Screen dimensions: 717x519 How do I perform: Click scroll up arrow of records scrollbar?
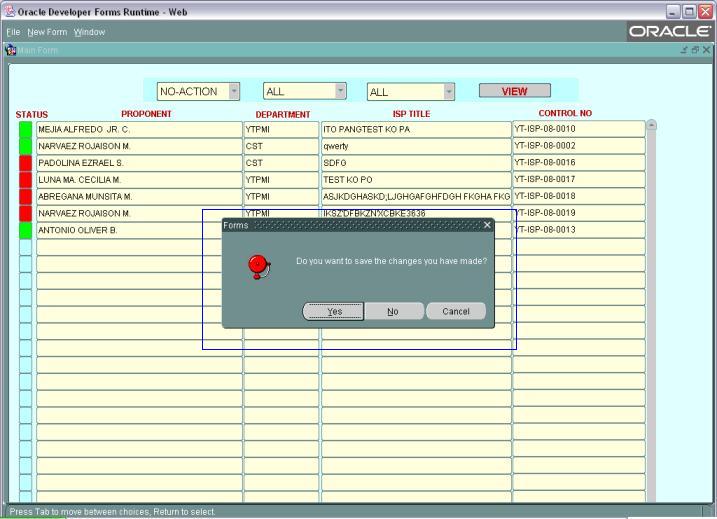(x=652, y=125)
